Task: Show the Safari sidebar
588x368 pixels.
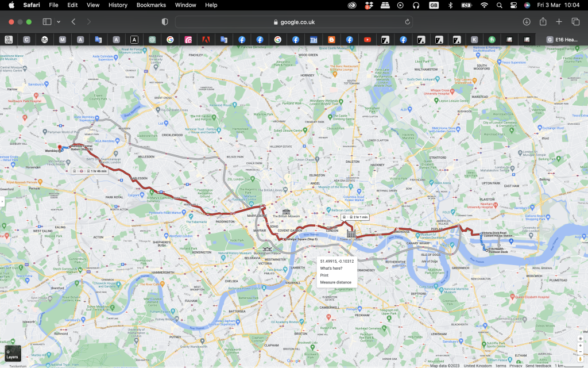Action: point(47,22)
